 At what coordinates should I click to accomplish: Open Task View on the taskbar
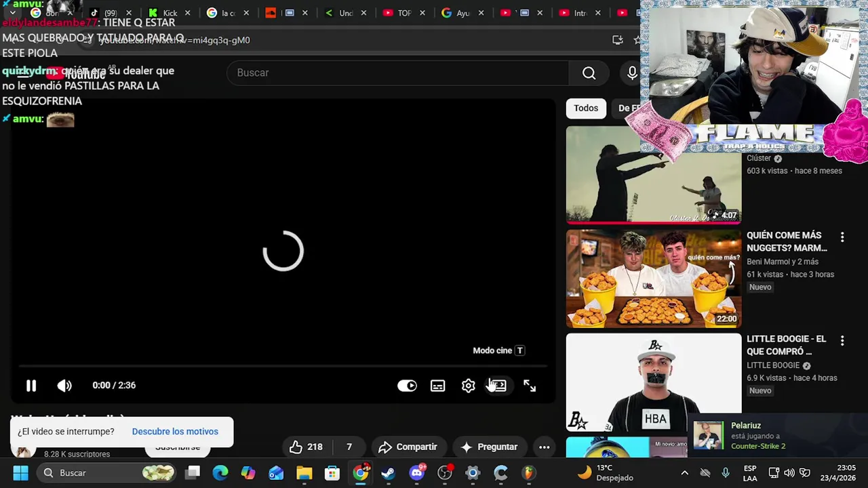(x=193, y=473)
